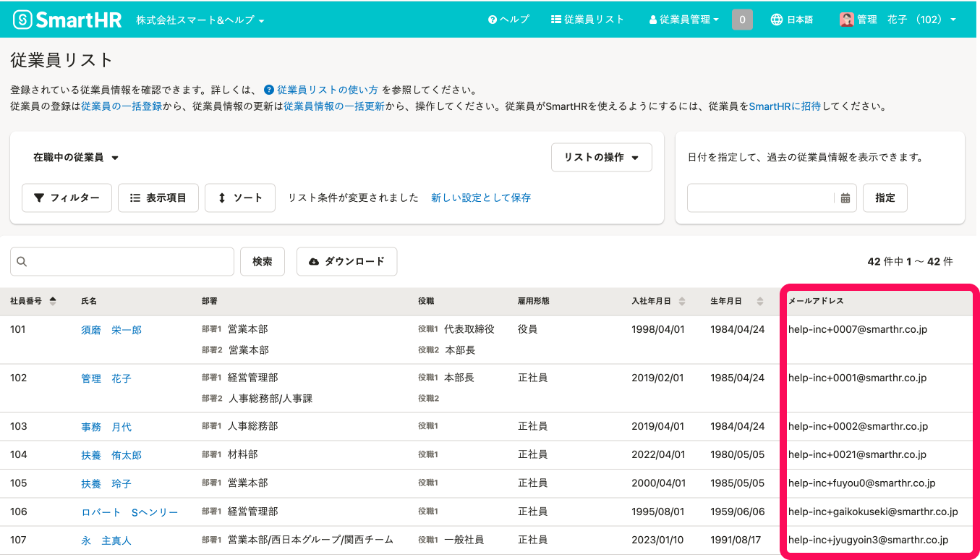Click the 検索 button
This screenshot has height=560, width=980.
[263, 261]
